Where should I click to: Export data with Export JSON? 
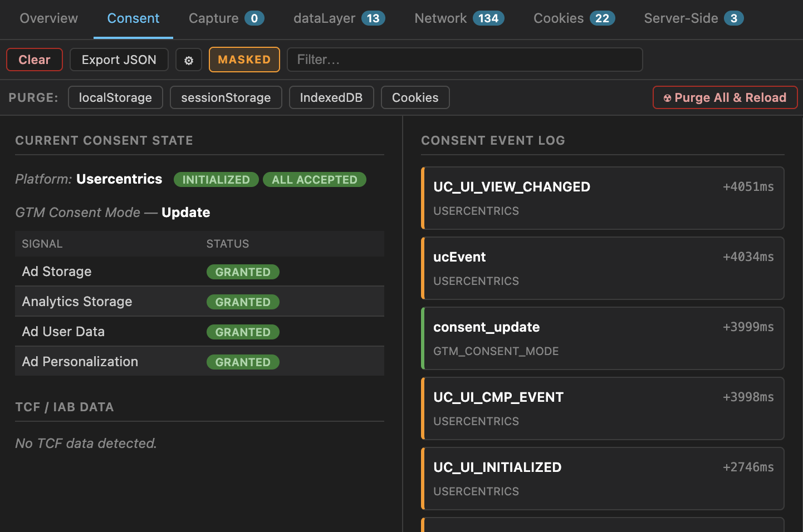click(119, 60)
